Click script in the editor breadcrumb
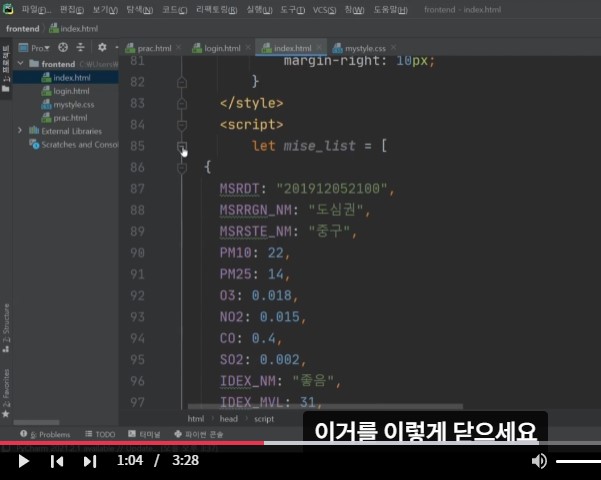 tap(264, 419)
